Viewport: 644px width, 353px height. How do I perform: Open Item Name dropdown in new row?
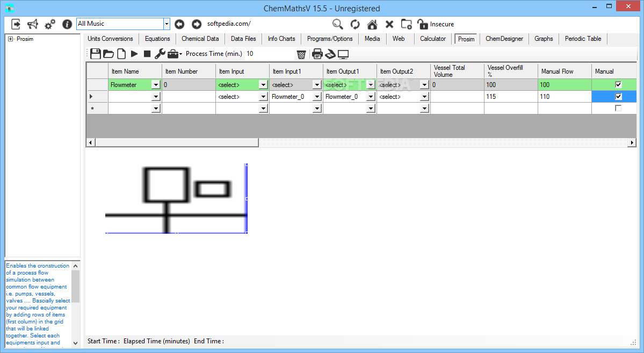coord(156,109)
